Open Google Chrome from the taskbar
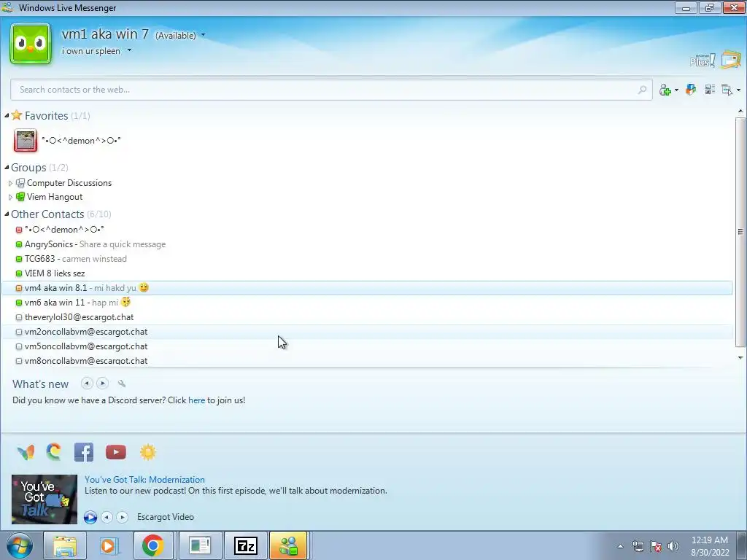This screenshot has height=560, width=747. coord(152,545)
